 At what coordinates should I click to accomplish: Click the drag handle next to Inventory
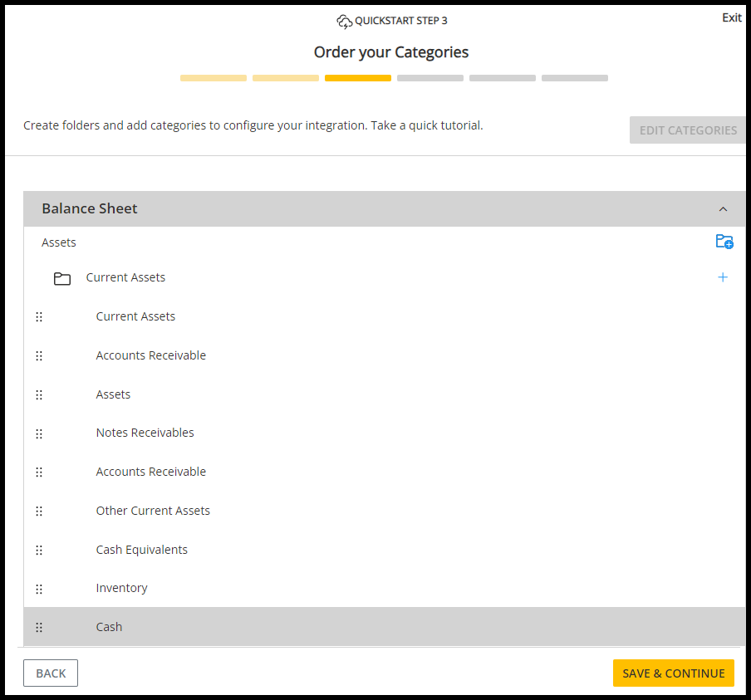[39, 589]
